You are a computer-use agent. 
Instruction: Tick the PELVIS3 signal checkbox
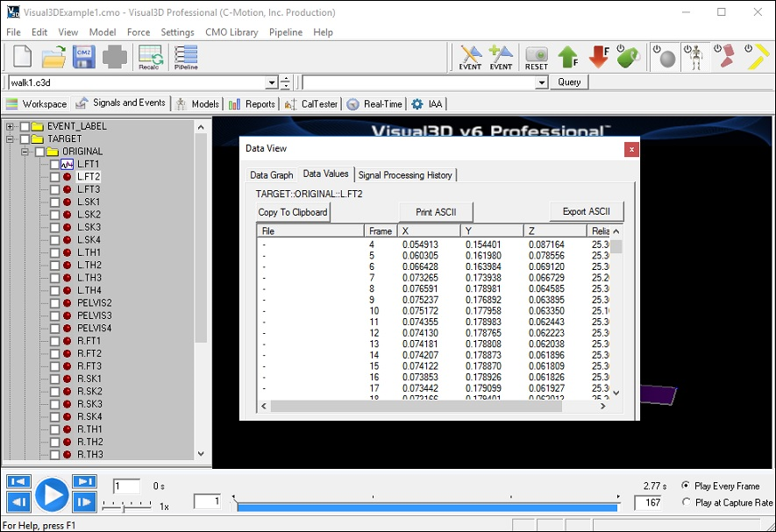click(x=54, y=316)
